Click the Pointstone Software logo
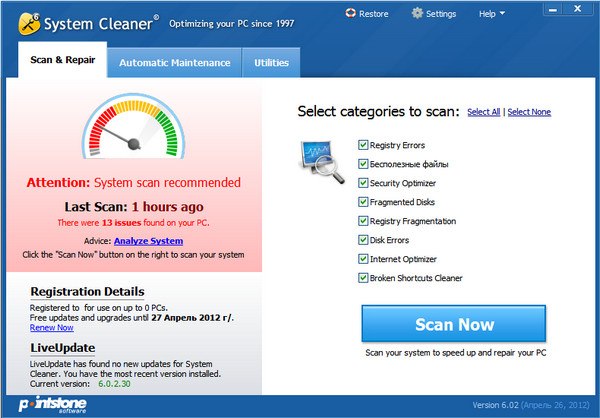This screenshot has width=600, height=418. point(50,404)
